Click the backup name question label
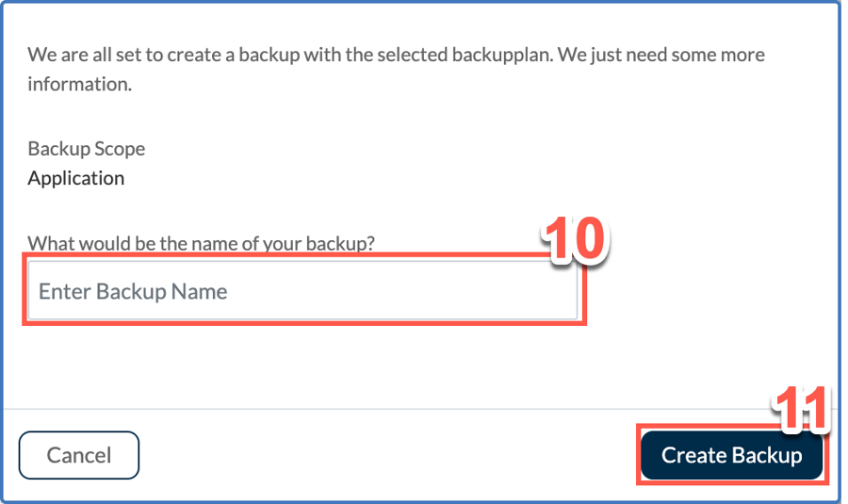Image resolution: width=848 pixels, height=504 pixels. [201, 243]
